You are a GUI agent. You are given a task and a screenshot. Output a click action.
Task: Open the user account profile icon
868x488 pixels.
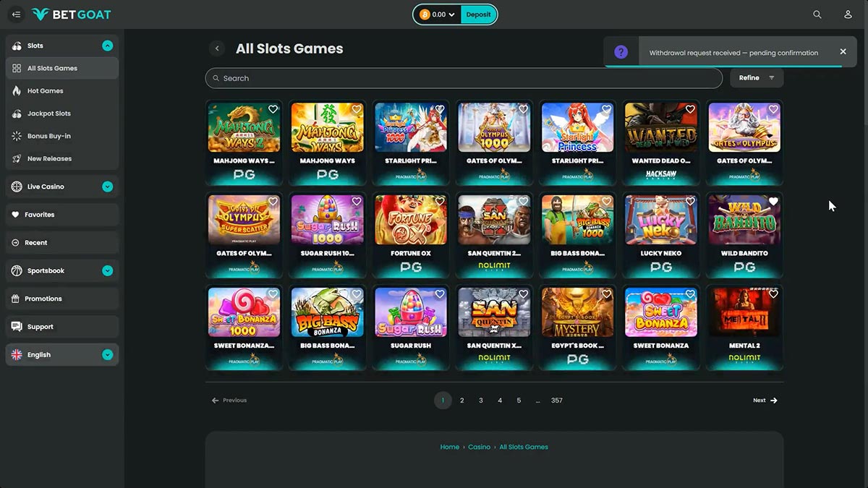coord(848,14)
